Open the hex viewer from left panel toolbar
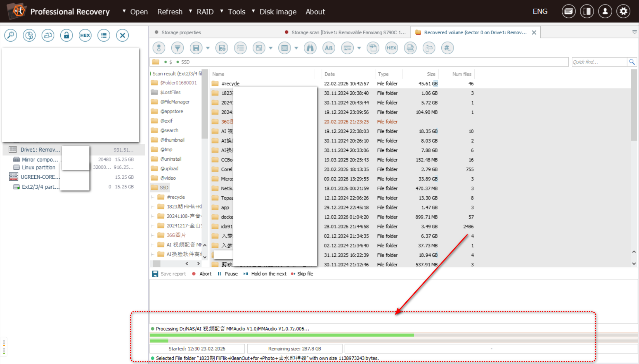 pyautogui.click(x=85, y=35)
